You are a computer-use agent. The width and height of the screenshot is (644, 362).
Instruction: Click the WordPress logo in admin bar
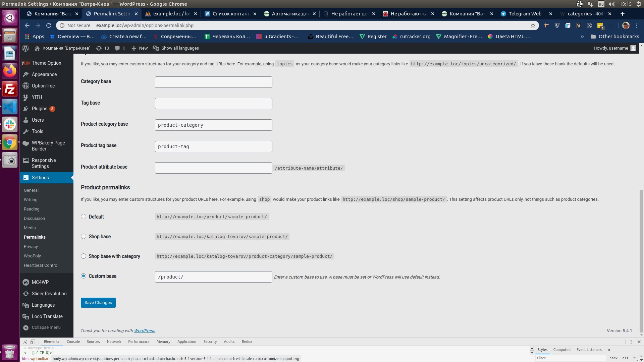coord(25,48)
